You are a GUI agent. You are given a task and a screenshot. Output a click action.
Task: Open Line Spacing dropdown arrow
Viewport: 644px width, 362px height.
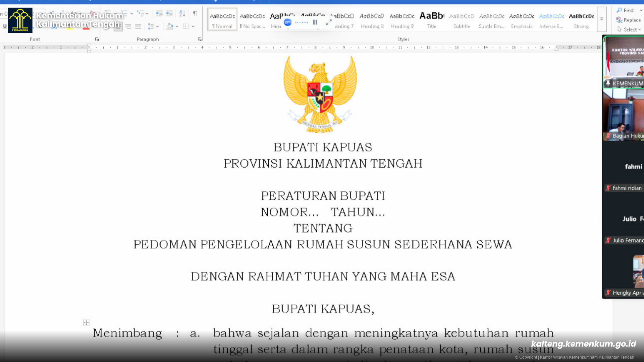pos(157,26)
